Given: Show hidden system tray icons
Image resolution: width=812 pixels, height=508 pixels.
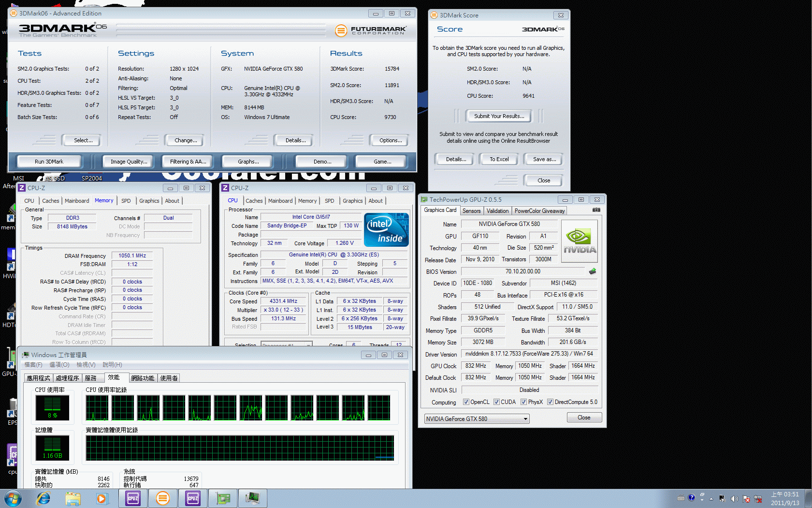Looking at the screenshot, I should point(711,498).
